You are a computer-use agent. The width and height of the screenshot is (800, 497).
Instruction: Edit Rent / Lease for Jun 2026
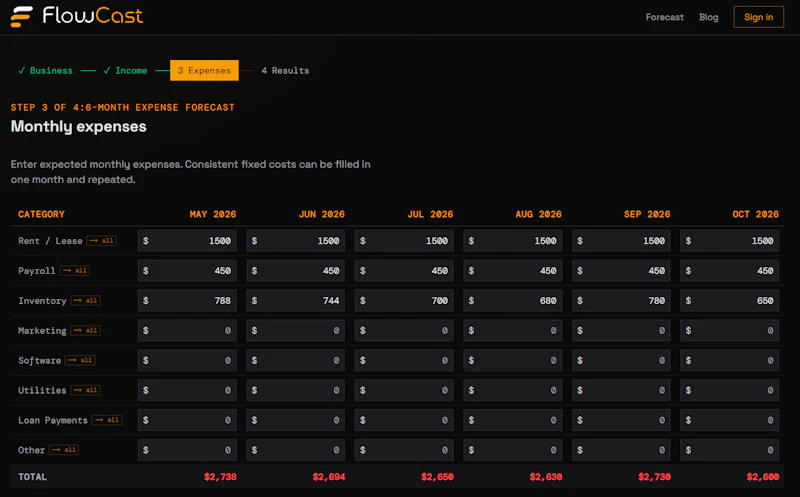(x=295, y=241)
